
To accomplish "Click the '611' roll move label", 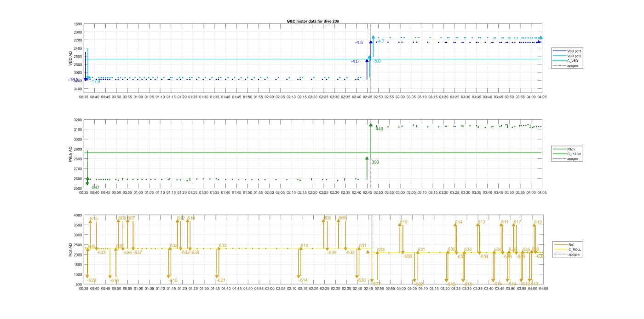I will (505, 222).
